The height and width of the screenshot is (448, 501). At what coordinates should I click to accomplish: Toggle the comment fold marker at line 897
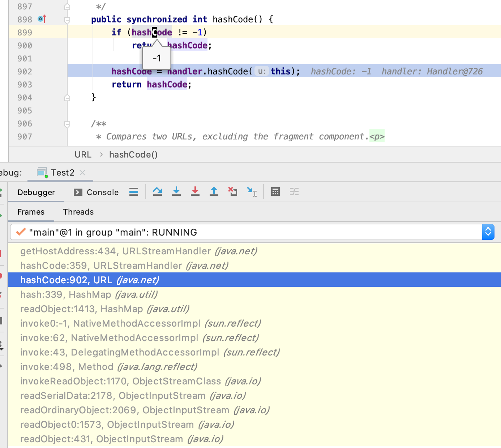67,7
